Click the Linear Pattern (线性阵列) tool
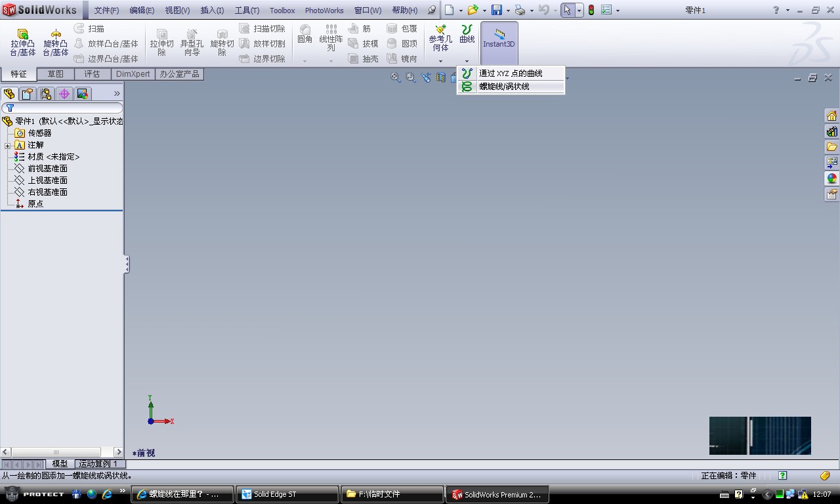 331,38
